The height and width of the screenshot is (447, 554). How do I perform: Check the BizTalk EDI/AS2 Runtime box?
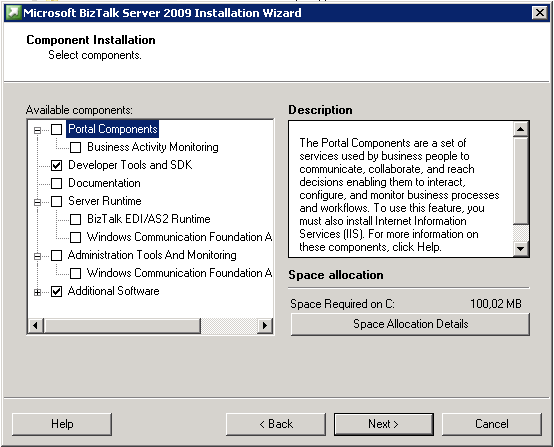[75, 219]
